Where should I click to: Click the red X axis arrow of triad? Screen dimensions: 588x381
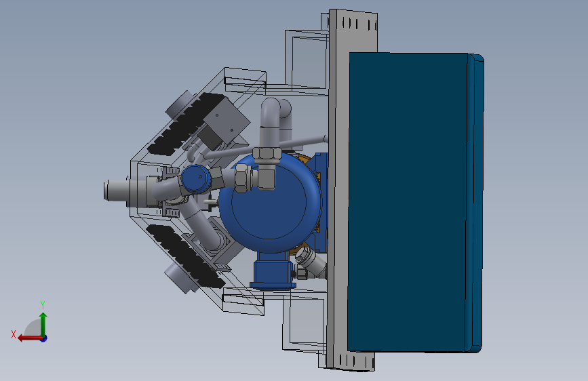(30, 338)
